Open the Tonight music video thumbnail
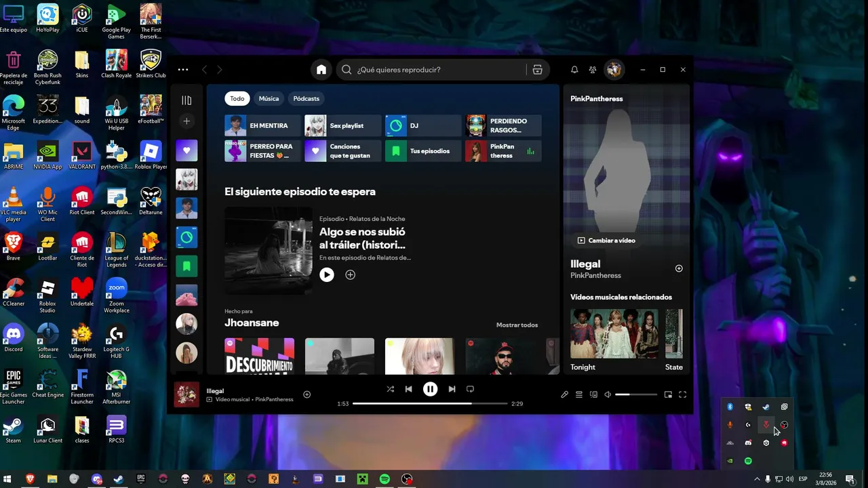The image size is (868, 488). click(614, 333)
